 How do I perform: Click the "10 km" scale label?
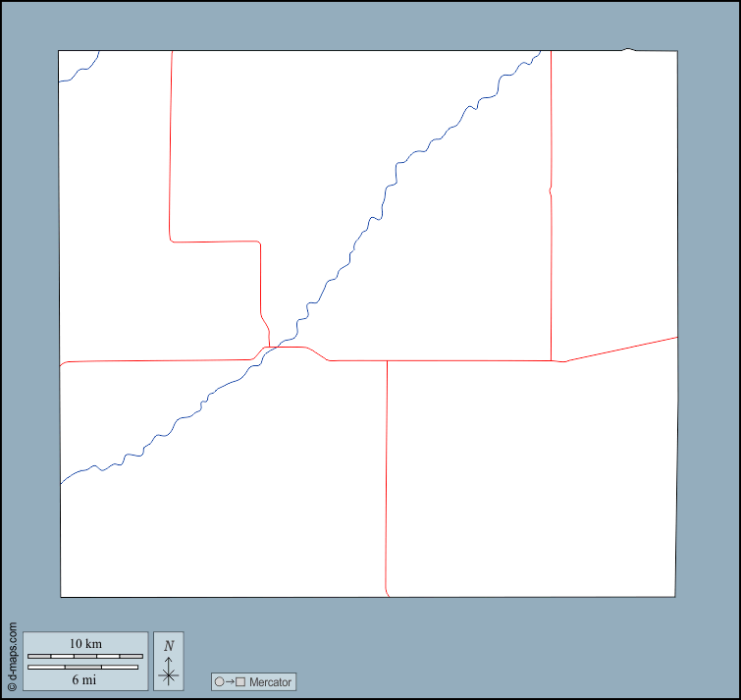click(85, 644)
